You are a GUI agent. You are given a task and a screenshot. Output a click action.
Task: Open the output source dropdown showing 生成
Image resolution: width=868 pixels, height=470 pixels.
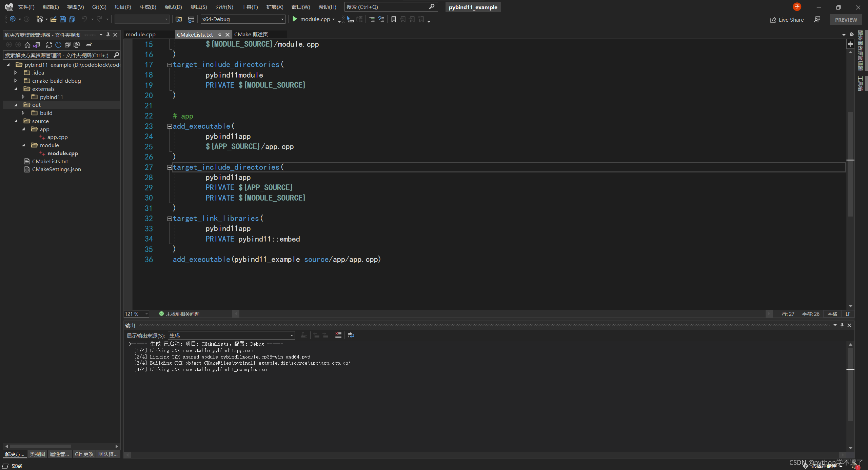[x=231, y=335]
